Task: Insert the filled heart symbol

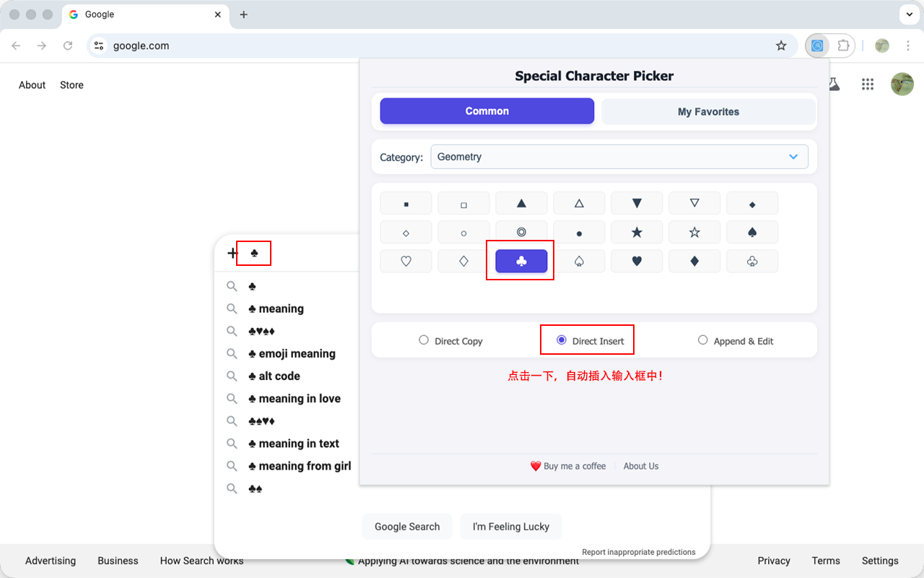Action: [x=637, y=261]
